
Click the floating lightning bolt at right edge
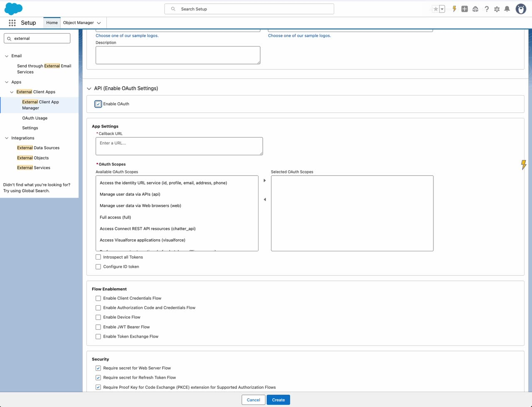524,164
